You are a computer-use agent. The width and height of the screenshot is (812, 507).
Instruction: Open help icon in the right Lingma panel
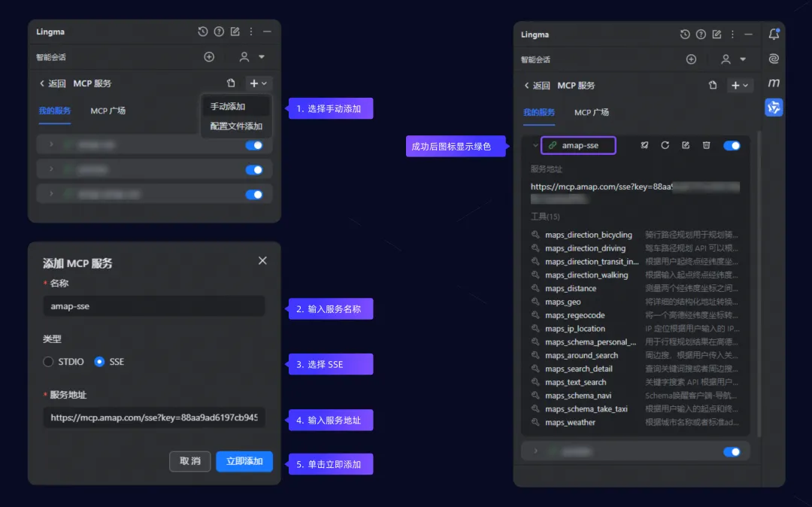[x=701, y=34]
